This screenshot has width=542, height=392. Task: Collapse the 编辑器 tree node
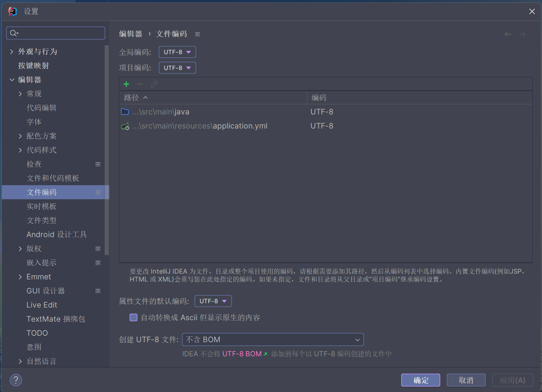[x=12, y=79]
